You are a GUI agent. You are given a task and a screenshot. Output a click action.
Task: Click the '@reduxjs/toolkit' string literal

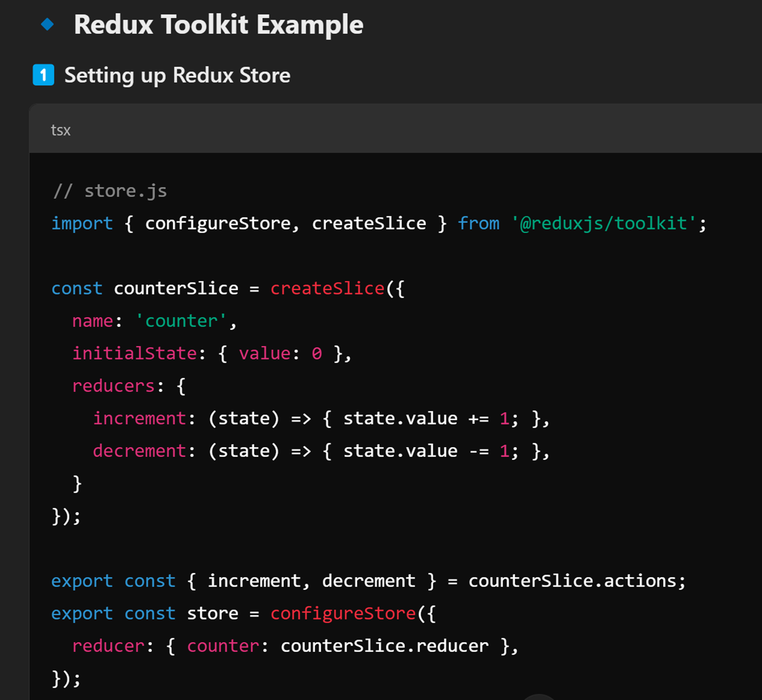coord(603,223)
